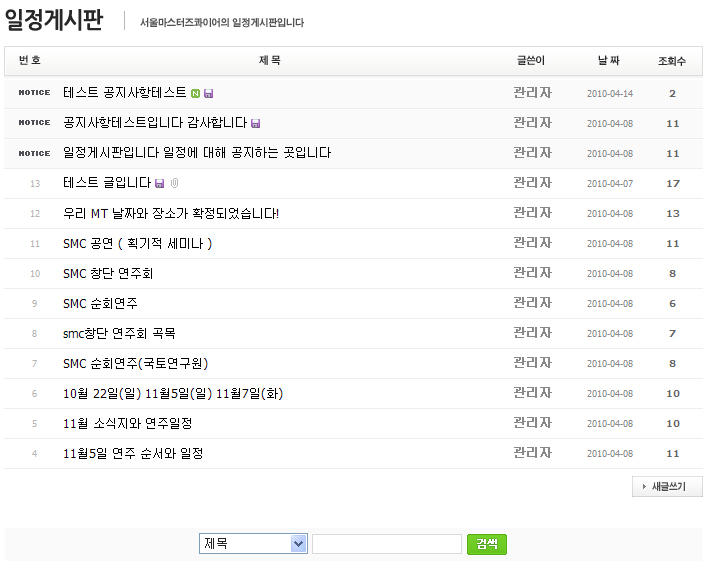This screenshot has height=568, width=704.
Task: Click author 관리자 on the 11월5일 연주 row
Action: tap(532, 453)
